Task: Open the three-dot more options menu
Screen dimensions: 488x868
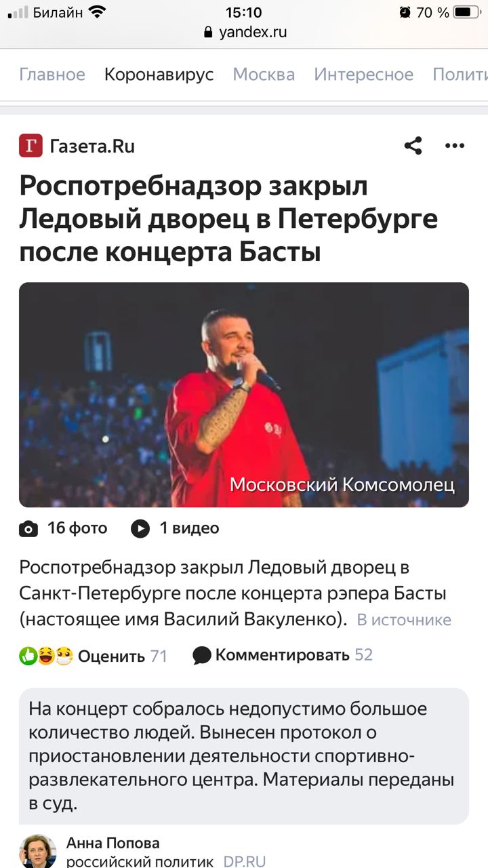Action: (454, 146)
